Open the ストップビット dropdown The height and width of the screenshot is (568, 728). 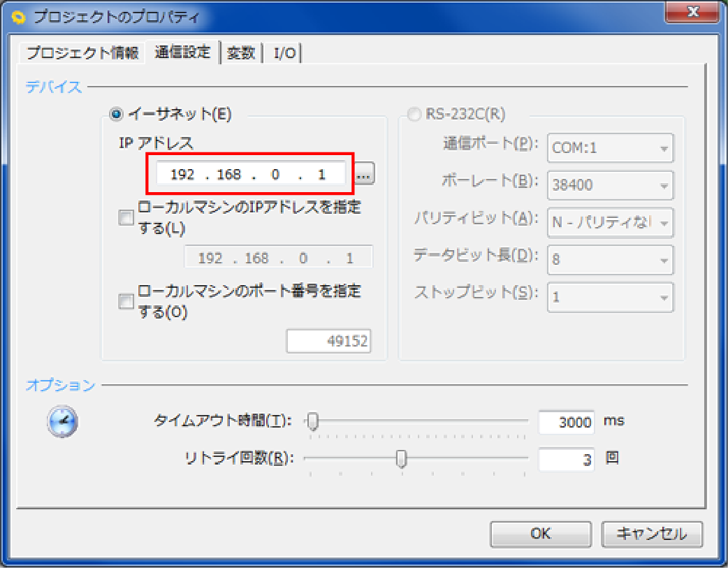click(x=610, y=297)
